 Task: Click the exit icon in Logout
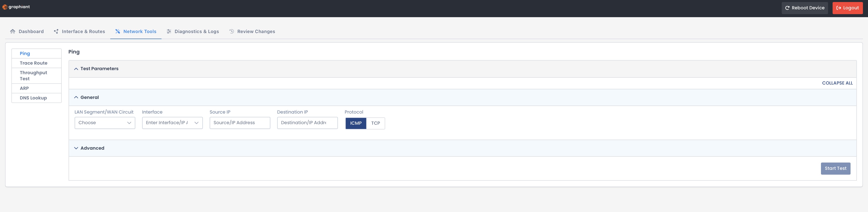(839, 8)
